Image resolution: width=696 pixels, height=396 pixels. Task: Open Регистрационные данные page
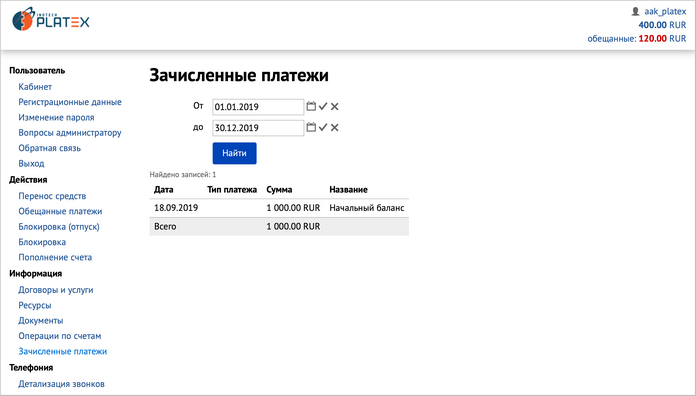pos(70,102)
